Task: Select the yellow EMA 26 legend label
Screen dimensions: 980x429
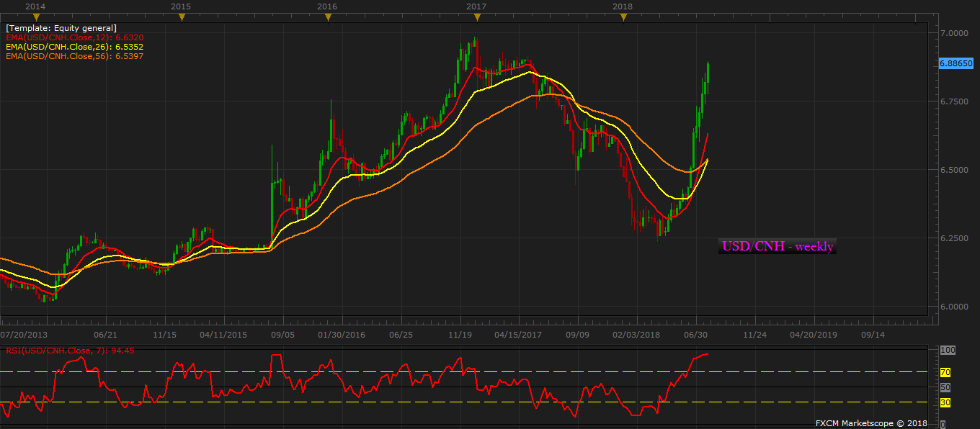Action: click(74, 47)
